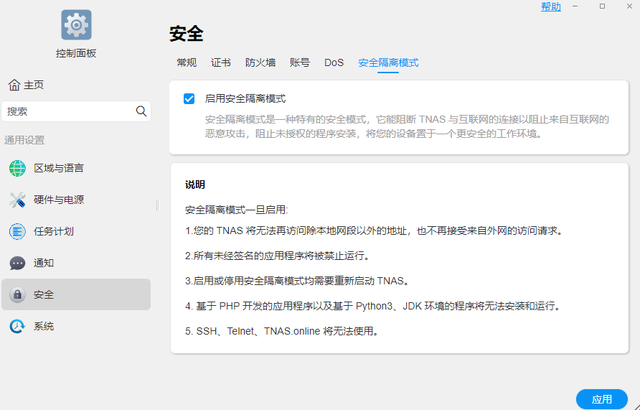The height and width of the screenshot is (410, 640).
Task: Maximize the control panel window
Action: [602, 6]
